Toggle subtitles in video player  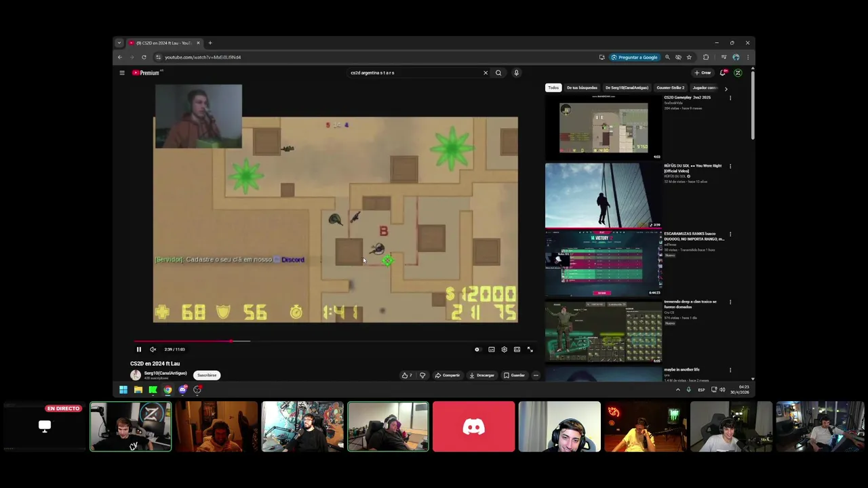[492, 350]
